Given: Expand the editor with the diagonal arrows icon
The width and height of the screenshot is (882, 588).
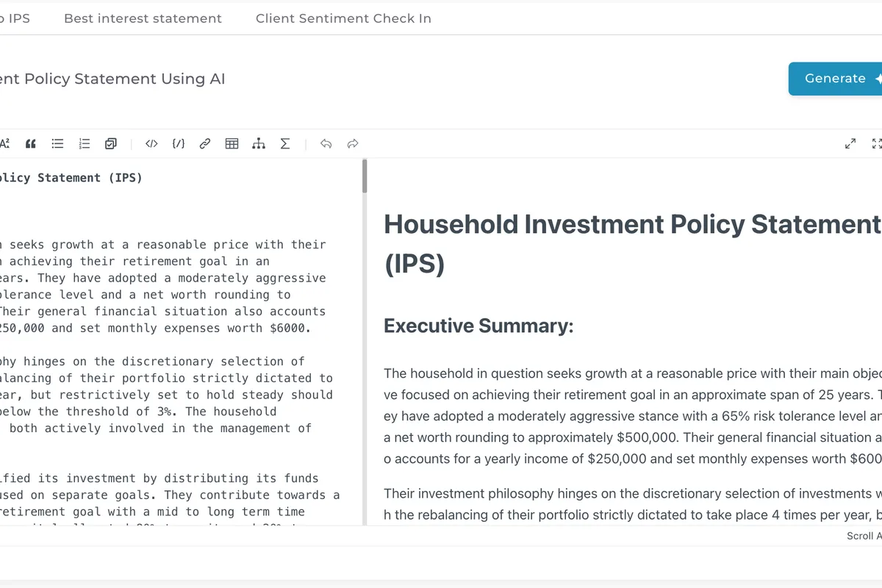Looking at the screenshot, I should click(x=850, y=144).
